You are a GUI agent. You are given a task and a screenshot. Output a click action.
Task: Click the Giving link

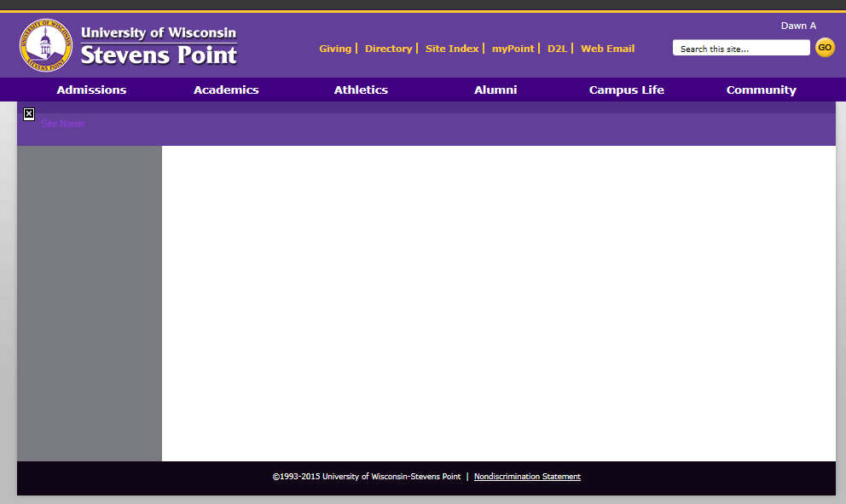coord(336,49)
